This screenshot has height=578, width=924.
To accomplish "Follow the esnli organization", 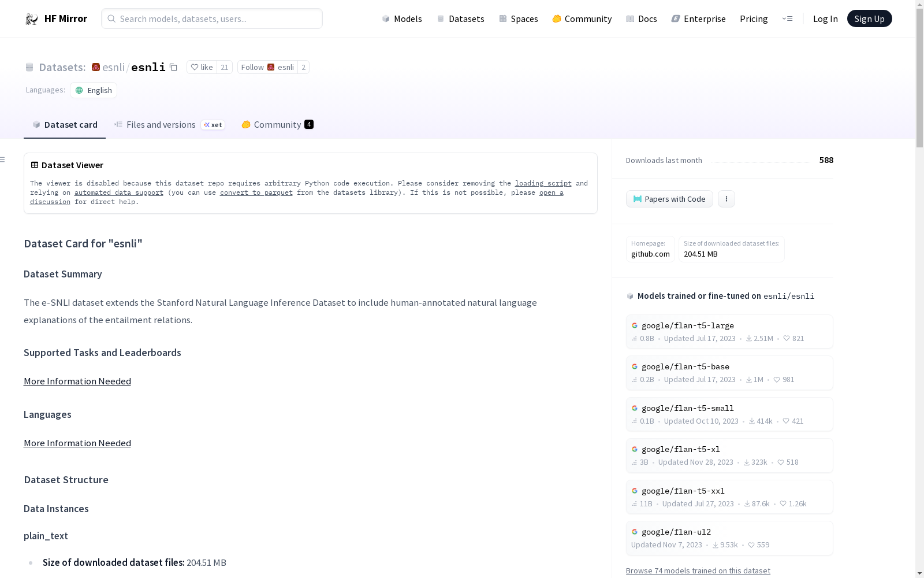I will (267, 67).
